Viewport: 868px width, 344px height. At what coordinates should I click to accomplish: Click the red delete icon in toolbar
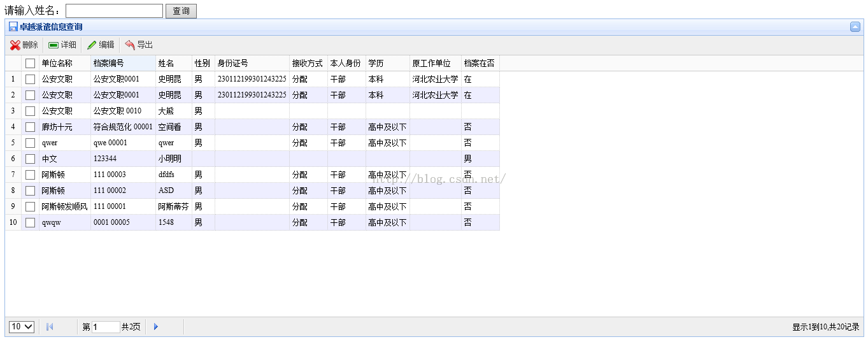click(15, 45)
